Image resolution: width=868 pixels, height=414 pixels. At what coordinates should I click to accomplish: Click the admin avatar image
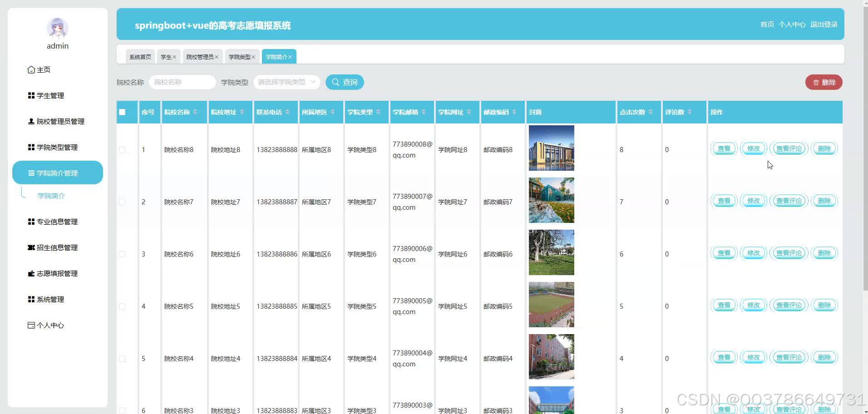click(x=58, y=28)
